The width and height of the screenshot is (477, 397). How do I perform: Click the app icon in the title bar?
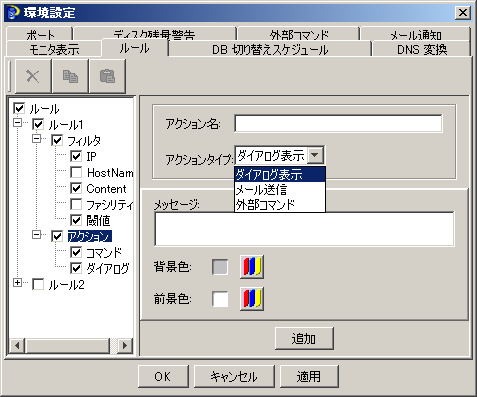pos(13,13)
